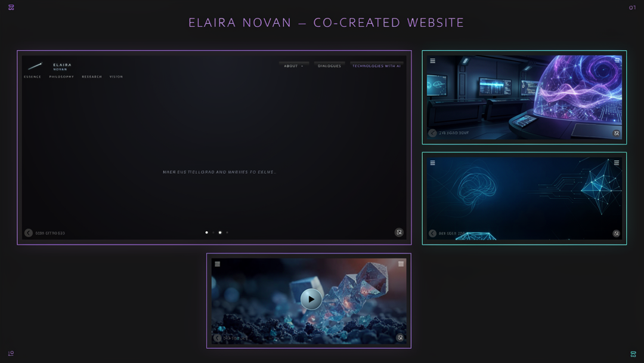Select fourth carousel dot in main preview

[227, 232]
